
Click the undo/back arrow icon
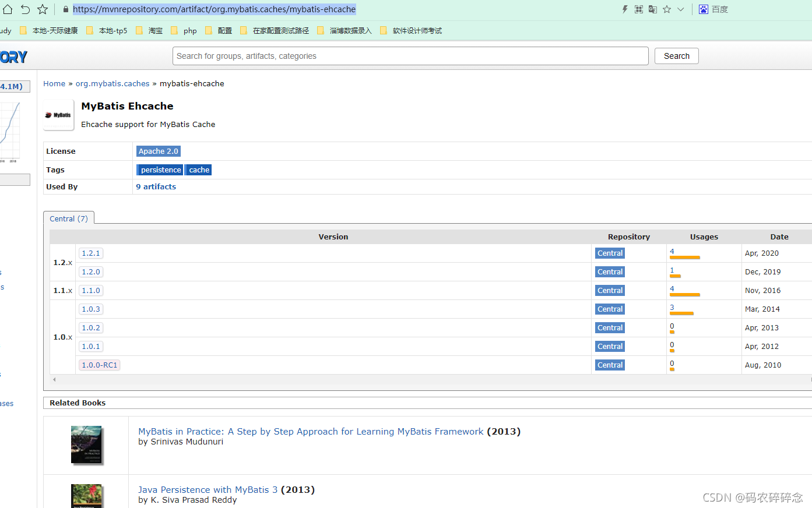click(x=25, y=9)
